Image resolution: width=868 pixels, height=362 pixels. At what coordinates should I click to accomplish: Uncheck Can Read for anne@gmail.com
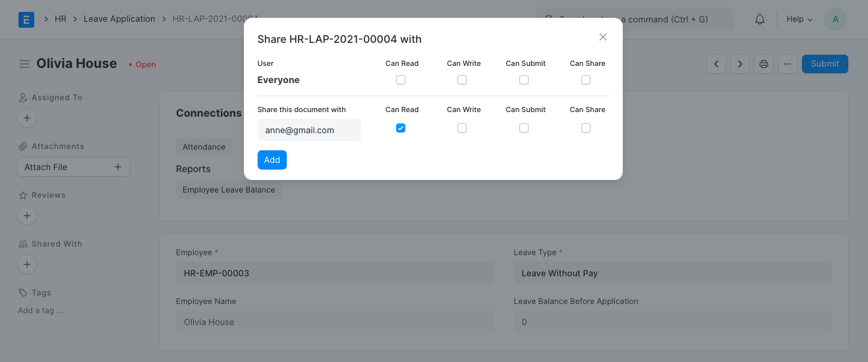[401, 129]
